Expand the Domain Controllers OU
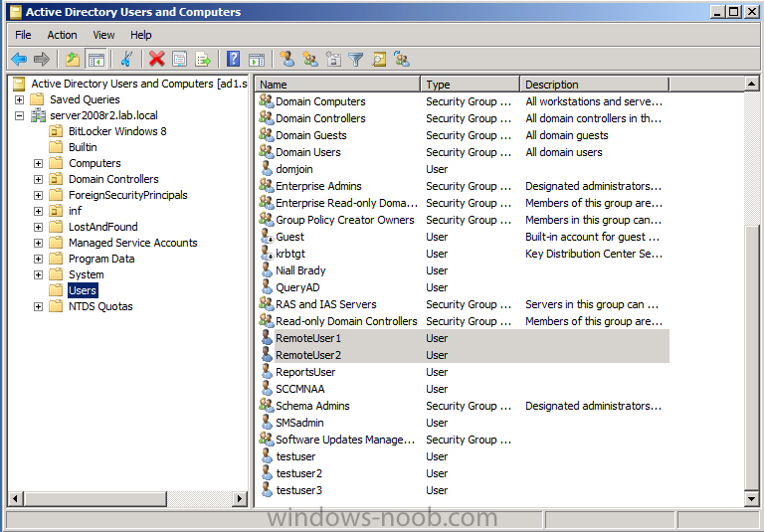Screen dimensions: 764x532 click(x=38, y=180)
